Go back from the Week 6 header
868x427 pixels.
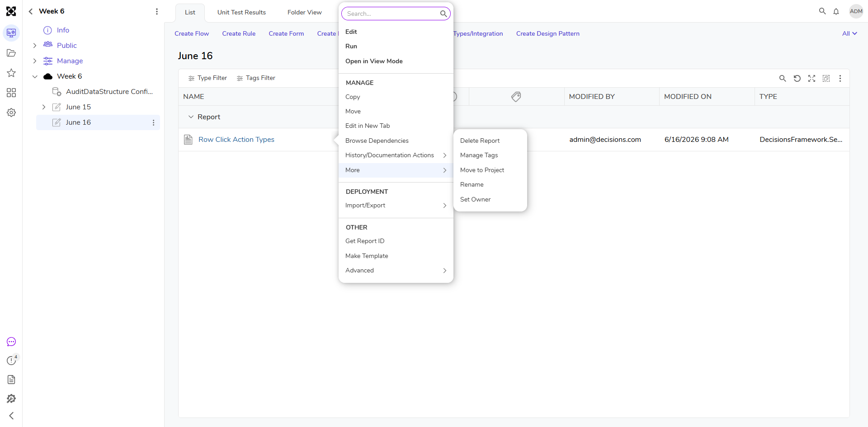tap(31, 11)
